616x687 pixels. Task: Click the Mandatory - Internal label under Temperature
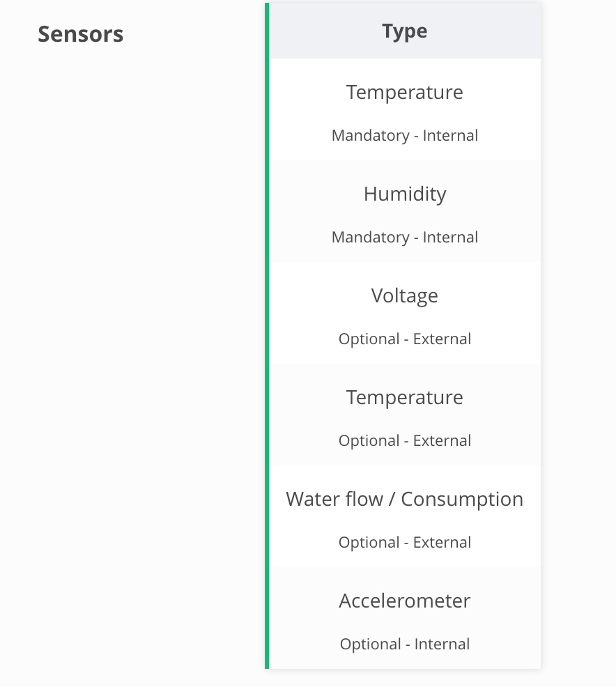tap(405, 135)
